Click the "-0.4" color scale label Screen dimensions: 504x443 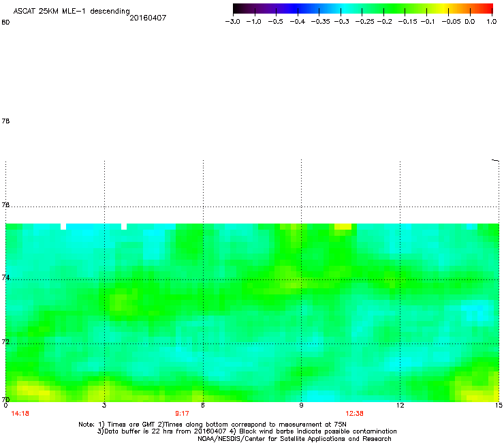tap(298, 22)
